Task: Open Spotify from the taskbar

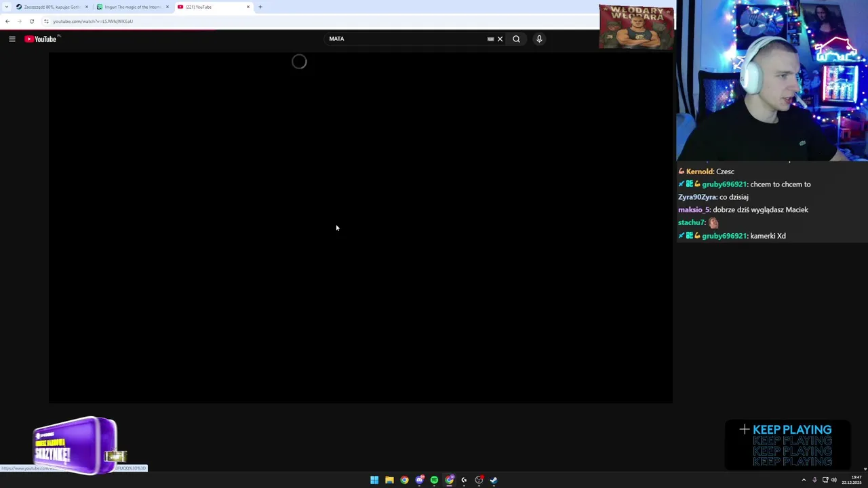Action: coord(434,480)
